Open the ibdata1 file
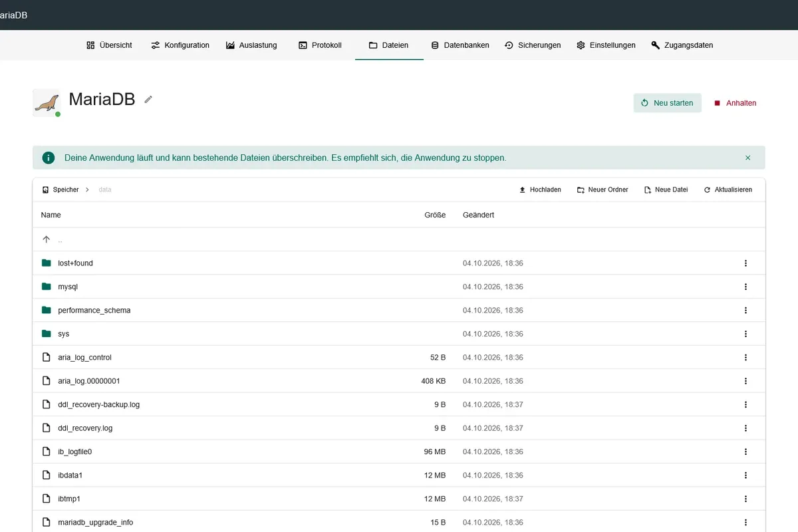The image size is (798, 532). pos(70,475)
